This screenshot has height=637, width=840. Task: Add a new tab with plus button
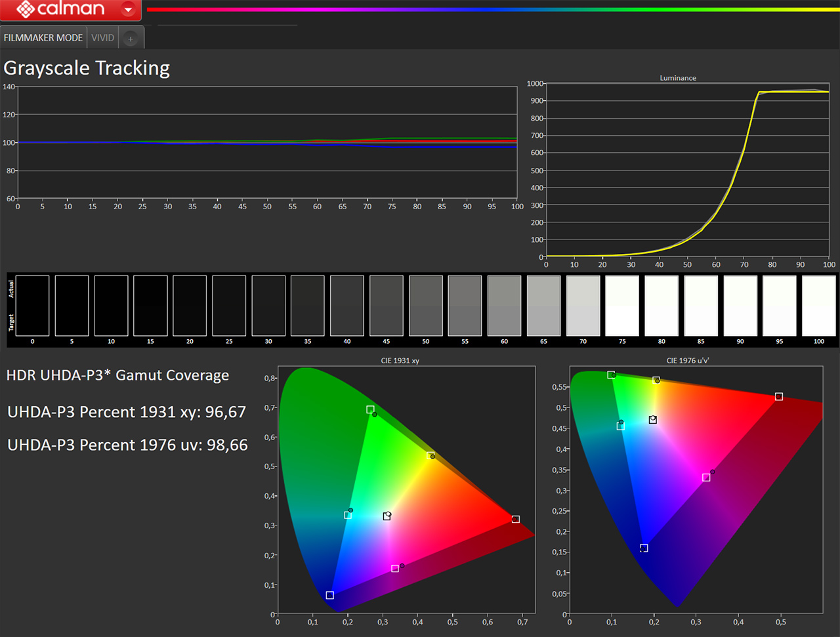tap(131, 39)
